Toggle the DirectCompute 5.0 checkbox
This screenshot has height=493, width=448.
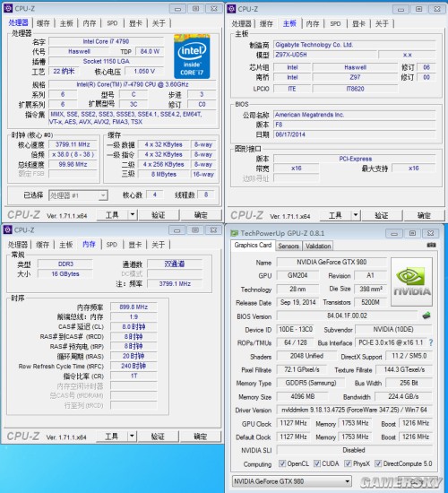[x=378, y=463]
